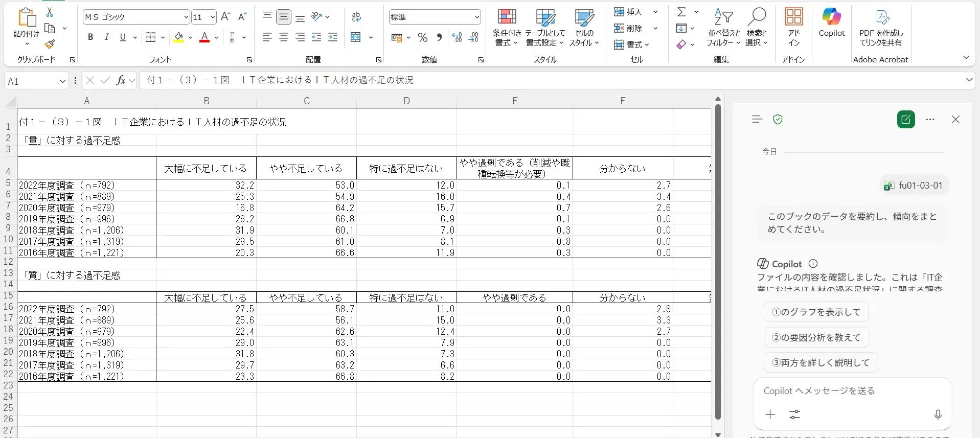
Task: Click the new chat green icon
Action: point(906,120)
